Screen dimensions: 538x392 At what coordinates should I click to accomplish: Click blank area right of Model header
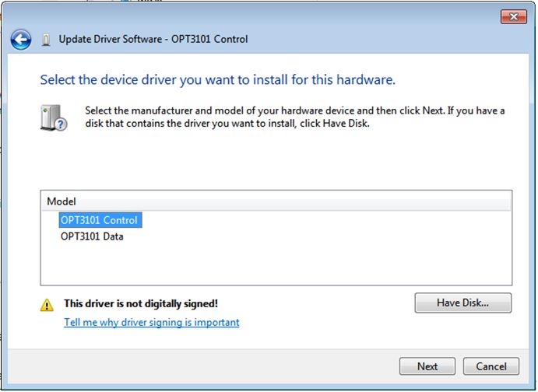pyautogui.click(x=311, y=201)
